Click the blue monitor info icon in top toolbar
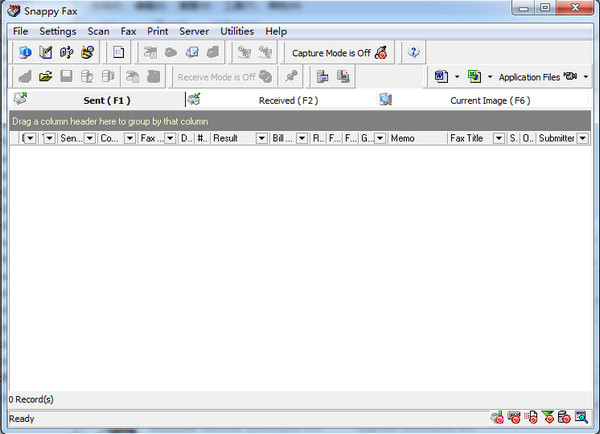 pyautogui.click(x=25, y=52)
